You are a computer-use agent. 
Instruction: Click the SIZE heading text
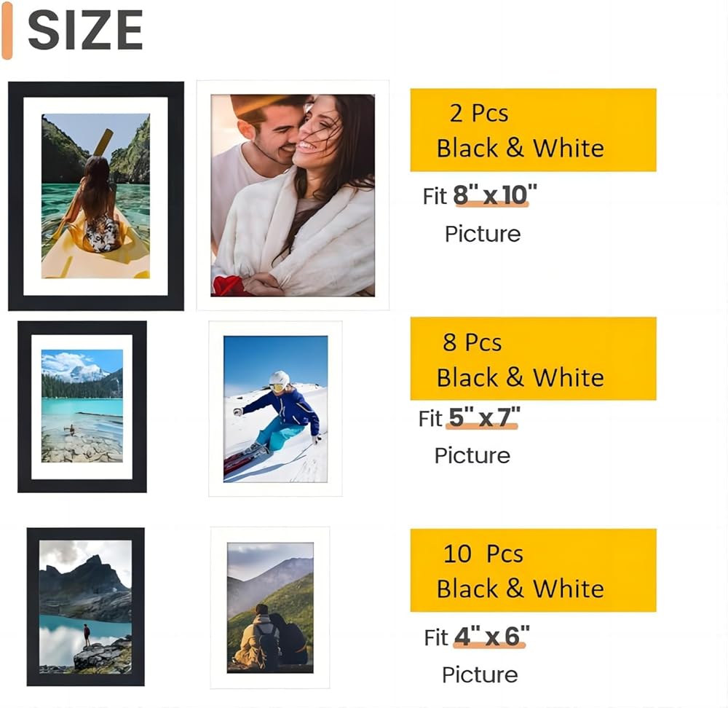click(x=84, y=31)
